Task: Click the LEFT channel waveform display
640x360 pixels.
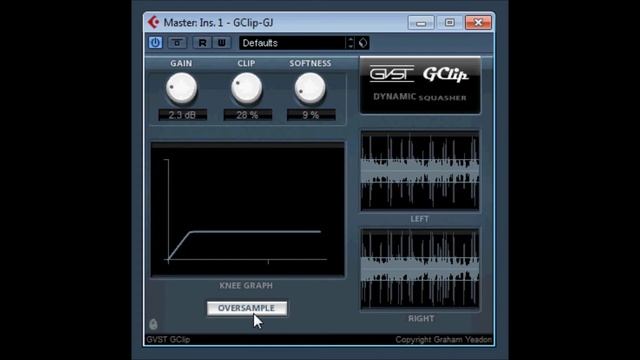Action: point(420,171)
